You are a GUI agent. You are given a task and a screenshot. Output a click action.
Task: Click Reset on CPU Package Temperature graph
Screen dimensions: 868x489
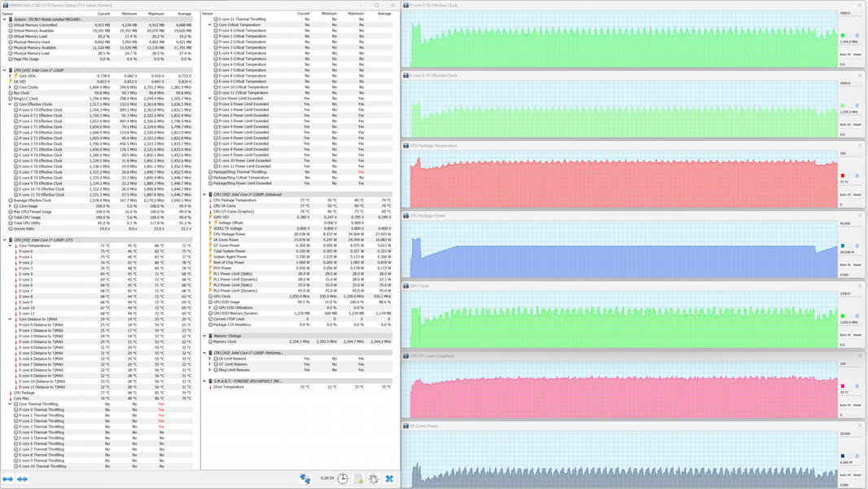pos(857,195)
